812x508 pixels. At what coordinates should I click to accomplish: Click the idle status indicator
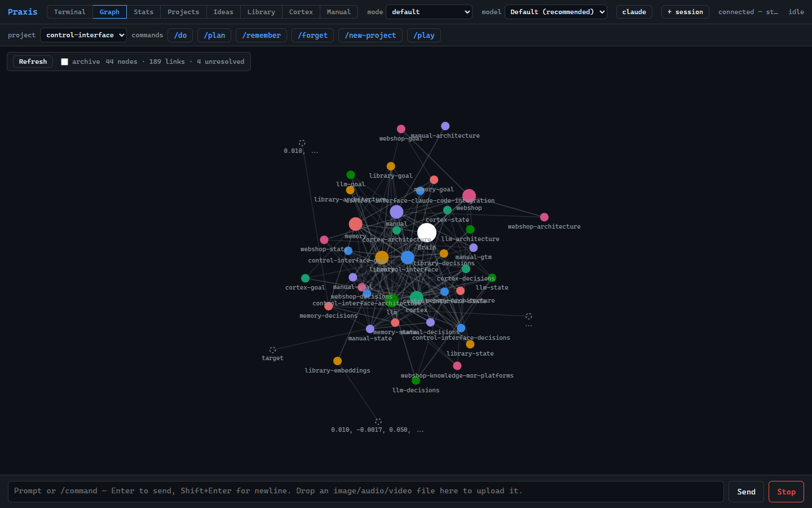pos(796,12)
